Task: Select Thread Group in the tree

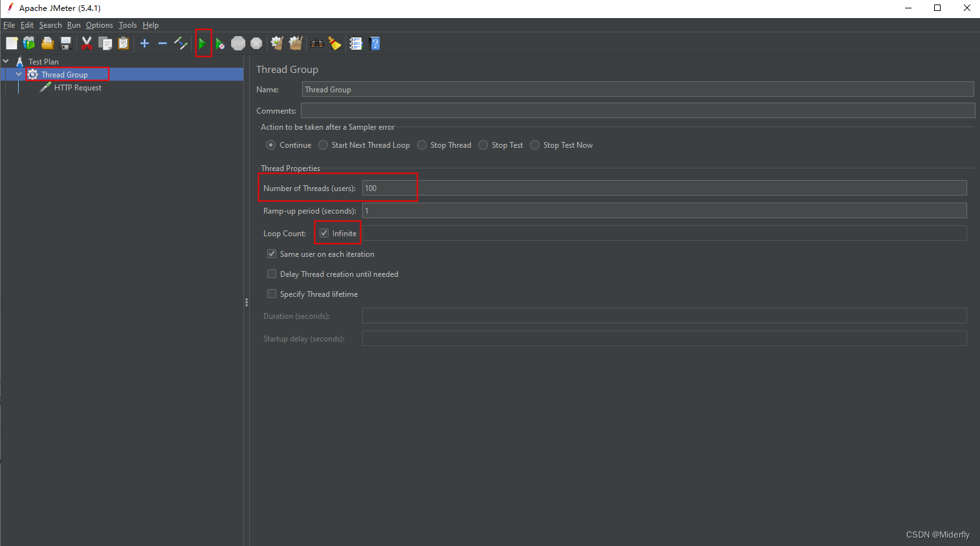Action: coord(65,74)
